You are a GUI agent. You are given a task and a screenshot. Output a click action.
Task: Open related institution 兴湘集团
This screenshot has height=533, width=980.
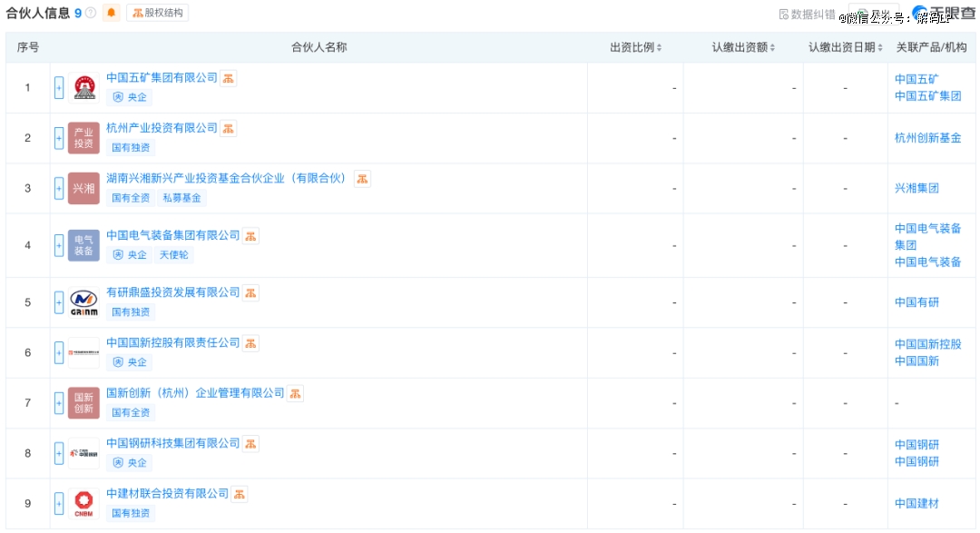[x=916, y=188]
